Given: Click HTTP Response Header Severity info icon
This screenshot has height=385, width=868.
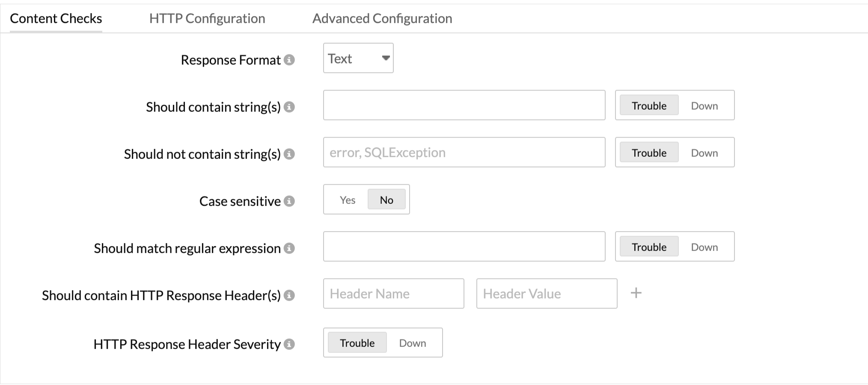Looking at the screenshot, I should [289, 344].
